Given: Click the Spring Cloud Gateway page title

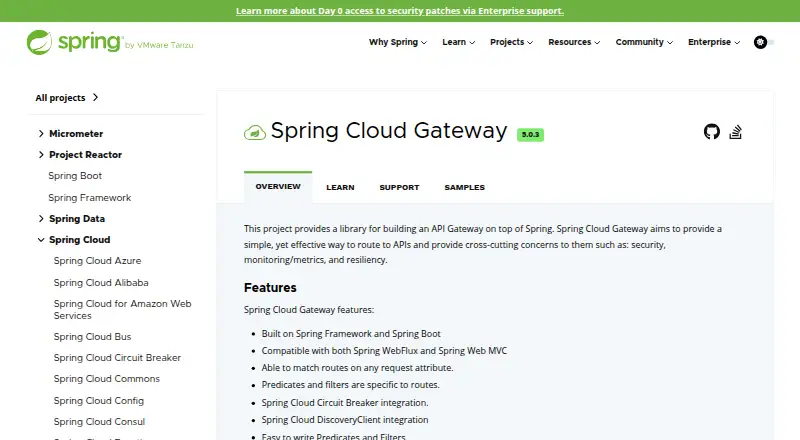Looking at the screenshot, I should pyautogui.click(x=389, y=131).
